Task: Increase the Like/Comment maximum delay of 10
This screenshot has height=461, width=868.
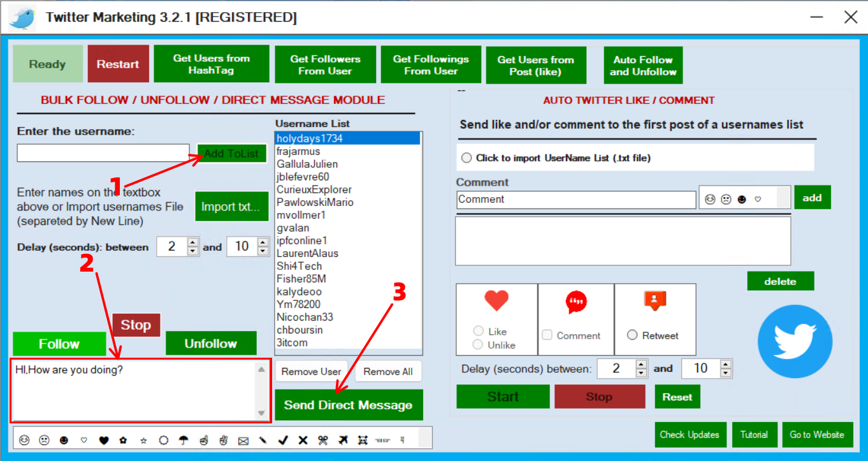Action: 725,364
